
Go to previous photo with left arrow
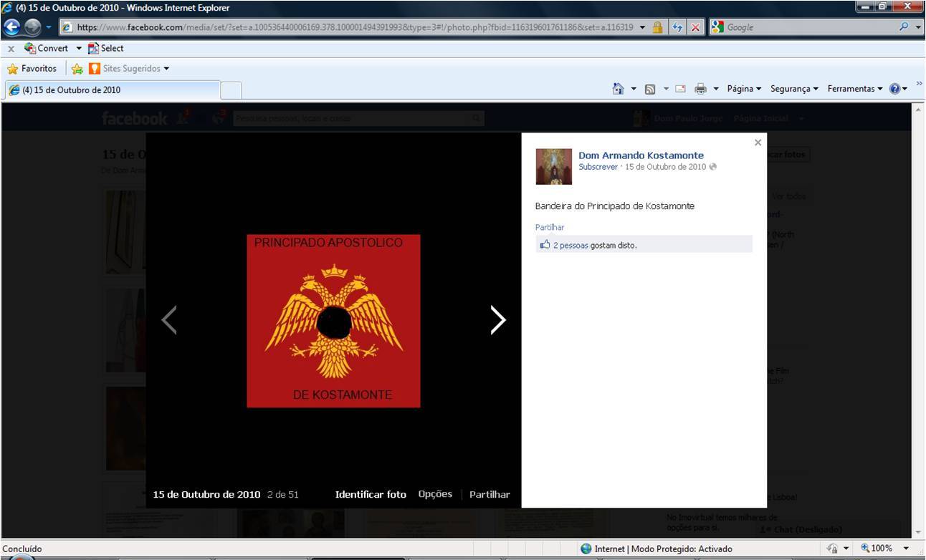[169, 320]
